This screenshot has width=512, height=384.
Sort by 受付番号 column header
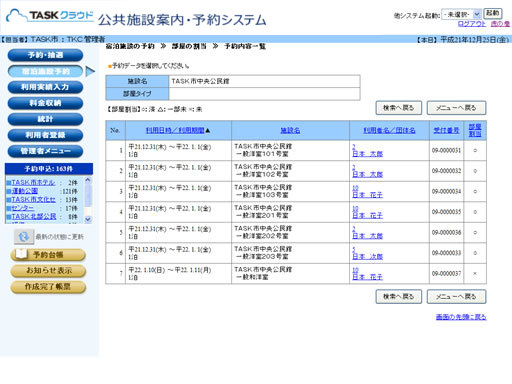[446, 130]
